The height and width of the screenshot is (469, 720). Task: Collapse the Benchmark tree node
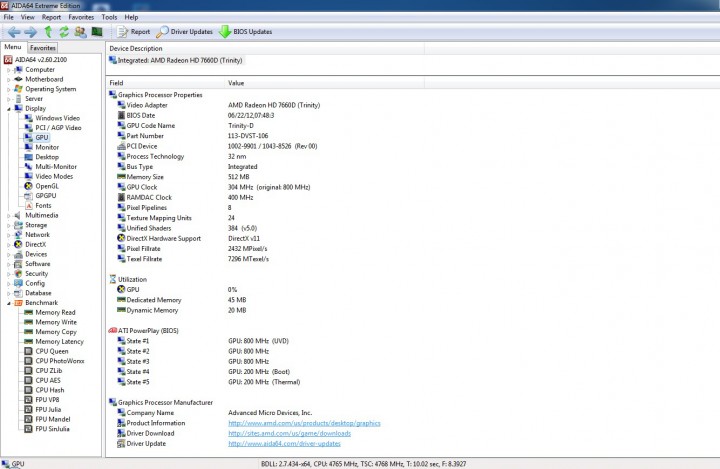[8, 303]
